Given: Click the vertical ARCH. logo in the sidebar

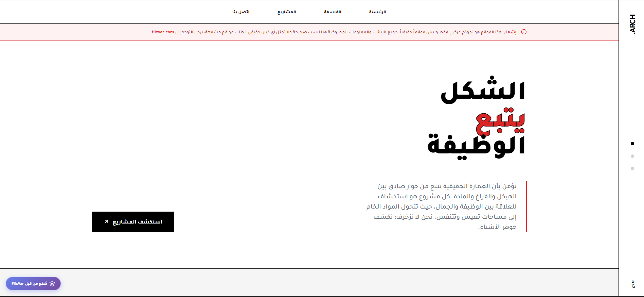Looking at the screenshot, I should coord(632,24).
